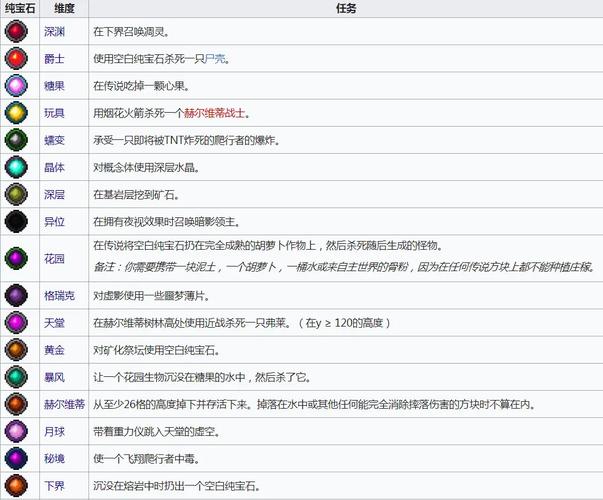
Task: Go to the 格瑞克 dimension page
Action: [58, 296]
